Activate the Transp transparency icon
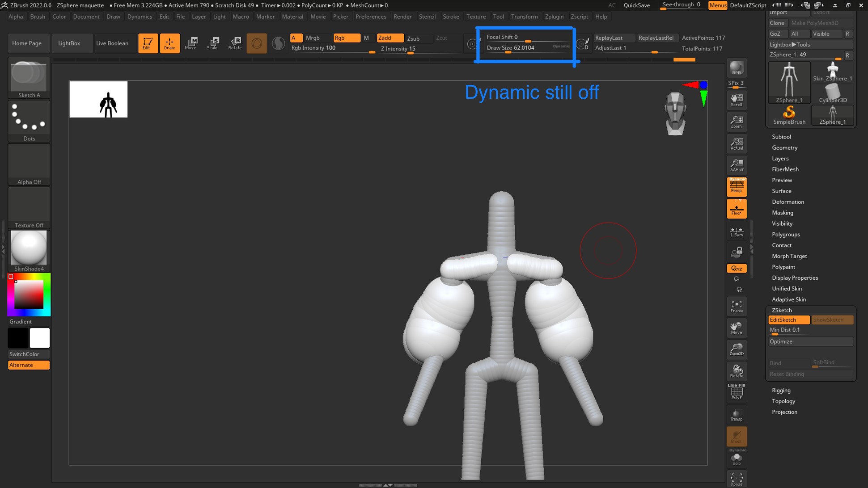 (x=736, y=415)
